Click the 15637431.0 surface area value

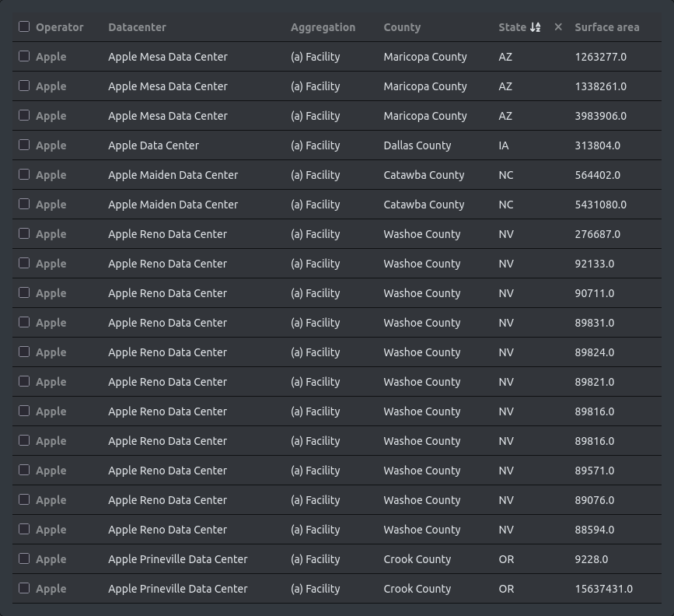603,589
